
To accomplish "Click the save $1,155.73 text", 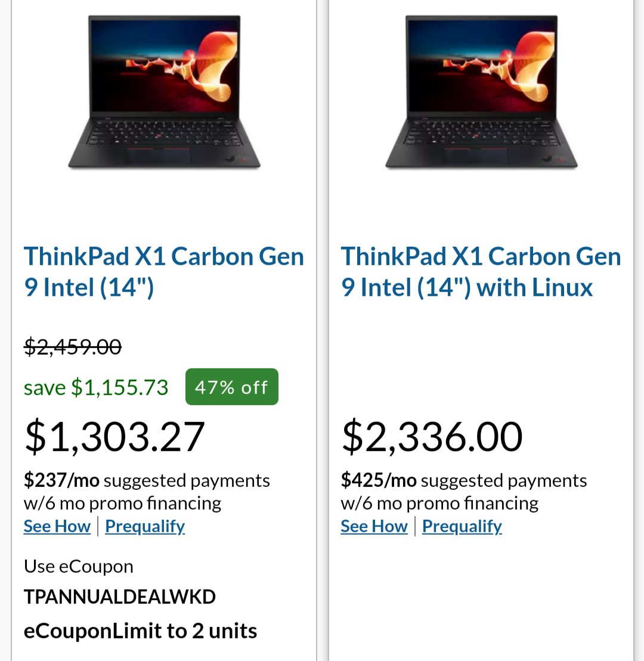I will point(96,387).
